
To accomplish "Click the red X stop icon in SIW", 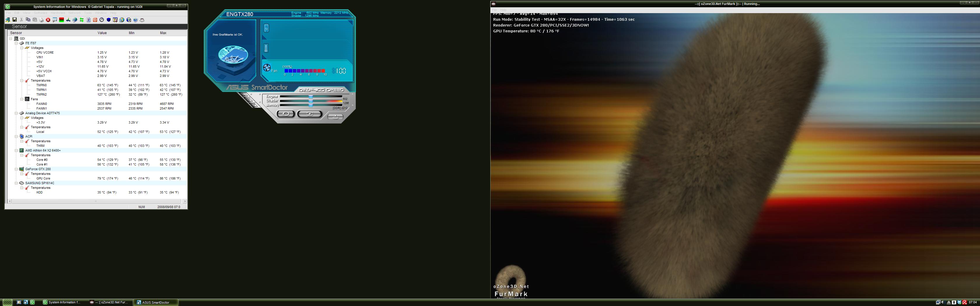I will [x=48, y=20].
